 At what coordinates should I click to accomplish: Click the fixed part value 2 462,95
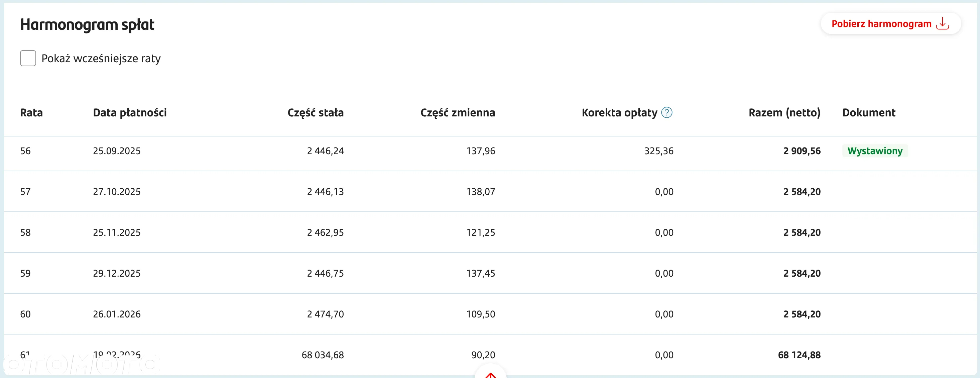click(x=325, y=232)
